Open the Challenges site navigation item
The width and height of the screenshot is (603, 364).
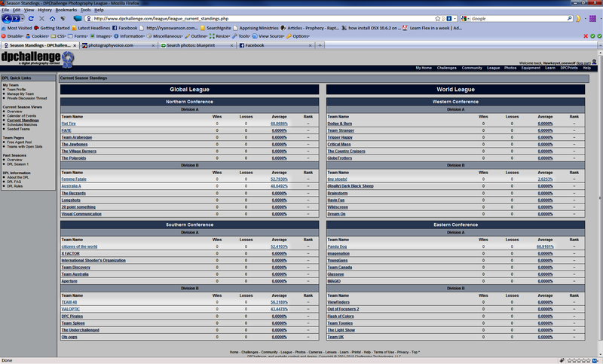coord(446,68)
